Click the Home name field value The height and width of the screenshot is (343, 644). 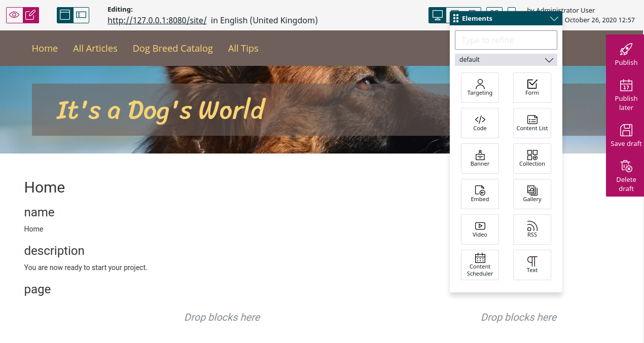(x=33, y=229)
